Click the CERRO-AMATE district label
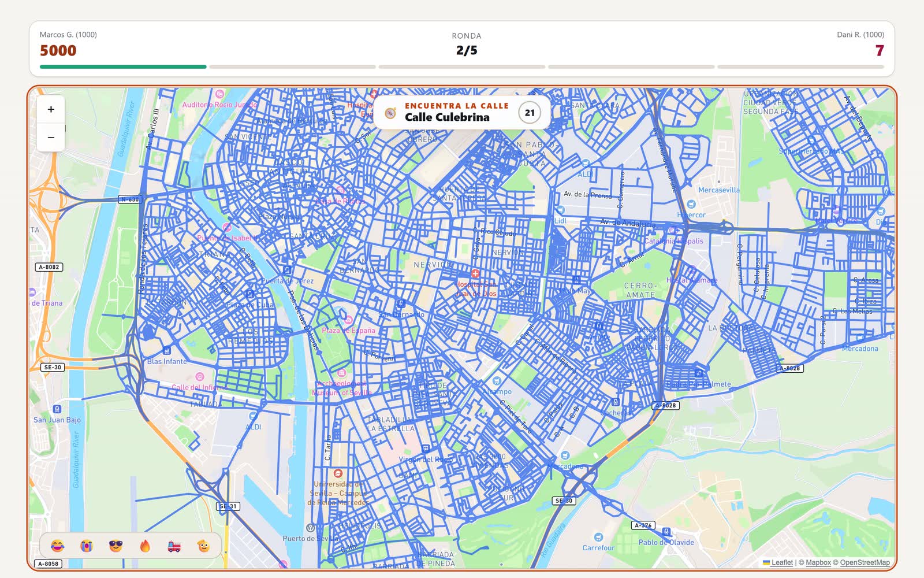Screen dimensions: 924x578 pos(640,290)
